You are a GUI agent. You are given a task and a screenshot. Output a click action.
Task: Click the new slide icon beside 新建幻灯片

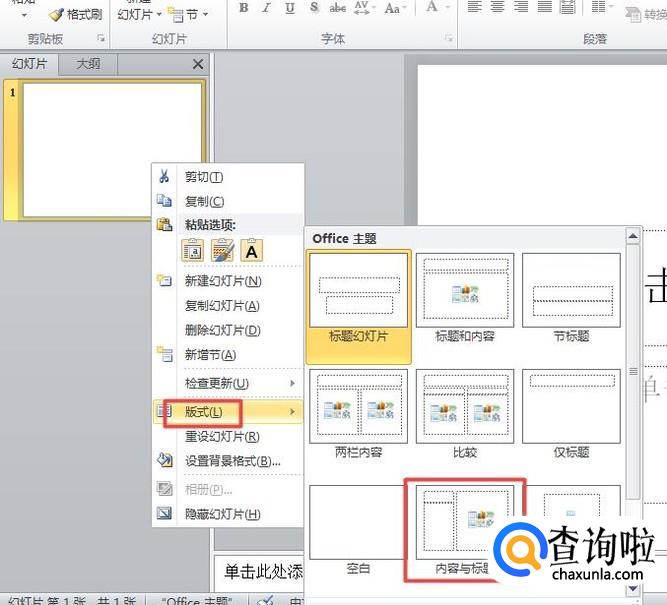coord(164,280)
